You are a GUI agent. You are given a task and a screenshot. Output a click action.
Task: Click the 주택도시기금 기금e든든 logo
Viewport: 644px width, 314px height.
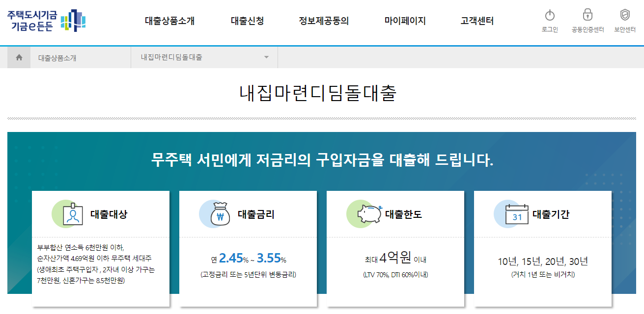(47, 21)
